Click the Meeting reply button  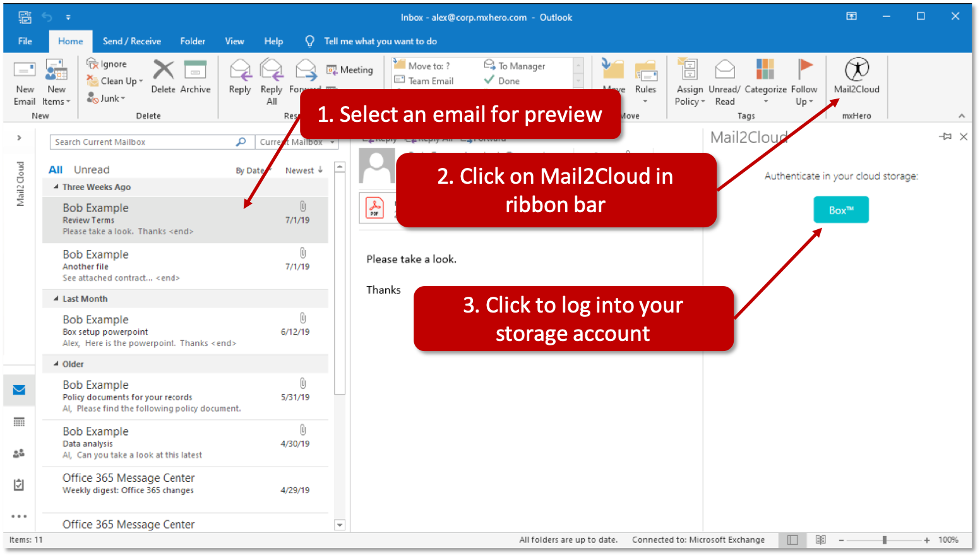350,70
